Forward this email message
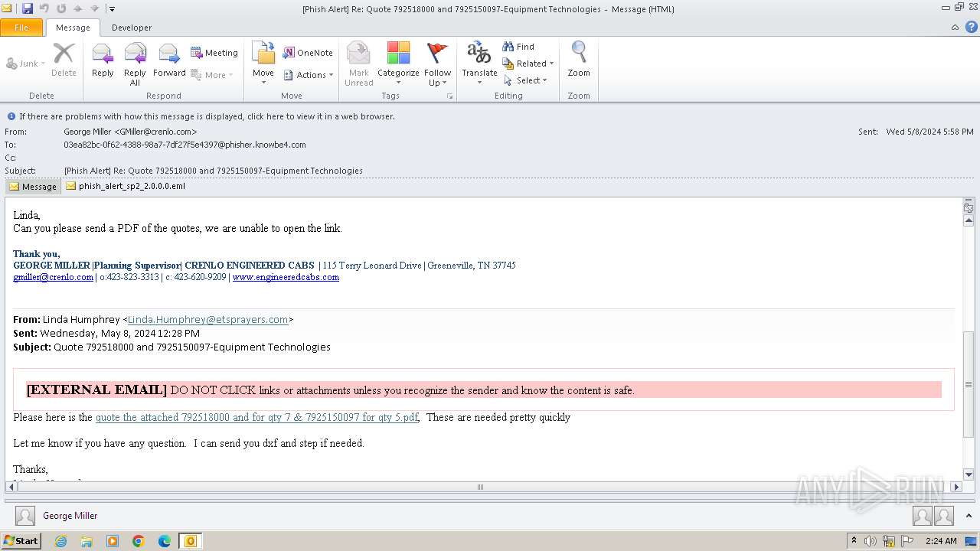Screen dimensions: 980x551 pos(169,61)
